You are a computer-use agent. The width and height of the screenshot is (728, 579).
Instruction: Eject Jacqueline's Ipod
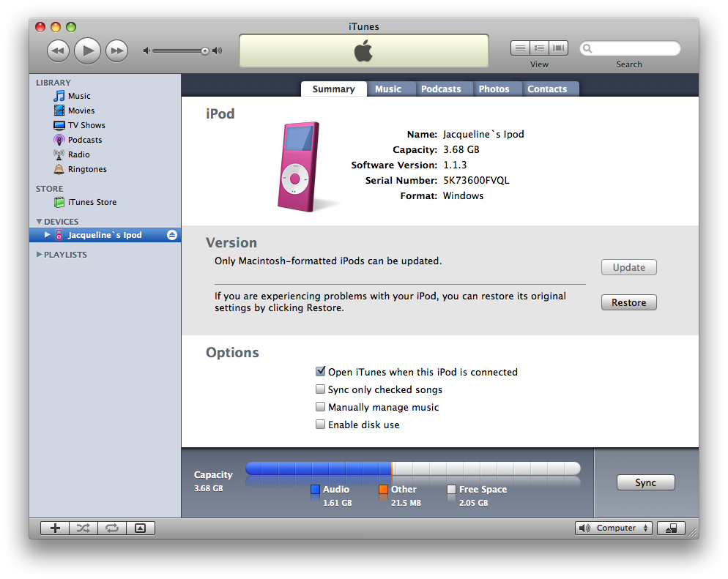click(x=172, y=235)
